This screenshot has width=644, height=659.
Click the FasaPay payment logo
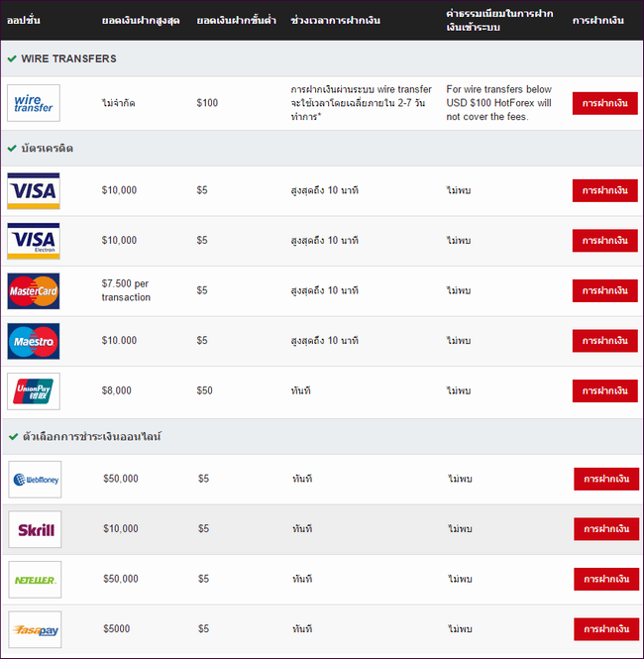tap(35, 629)
